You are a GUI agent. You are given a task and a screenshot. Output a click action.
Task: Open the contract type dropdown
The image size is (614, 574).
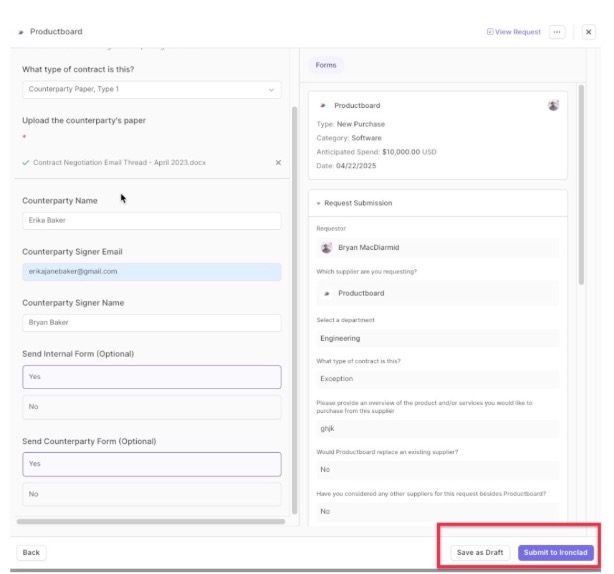152,89
